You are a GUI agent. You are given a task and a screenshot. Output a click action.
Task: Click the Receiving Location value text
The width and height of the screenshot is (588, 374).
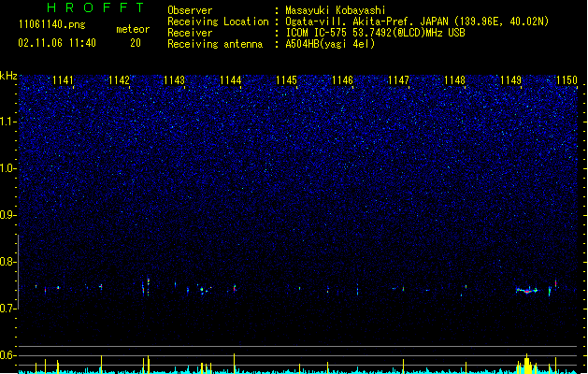(x=417, y=22)
